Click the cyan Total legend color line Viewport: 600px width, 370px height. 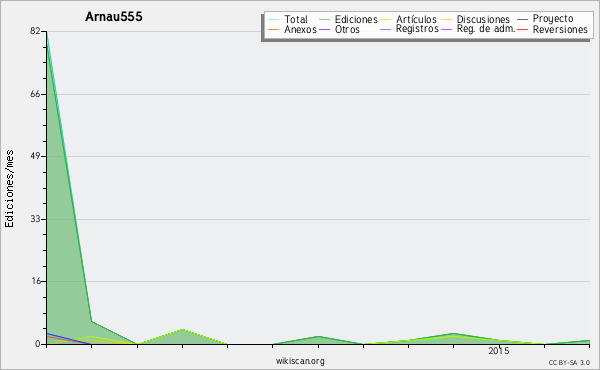click(x=273, y=19)
